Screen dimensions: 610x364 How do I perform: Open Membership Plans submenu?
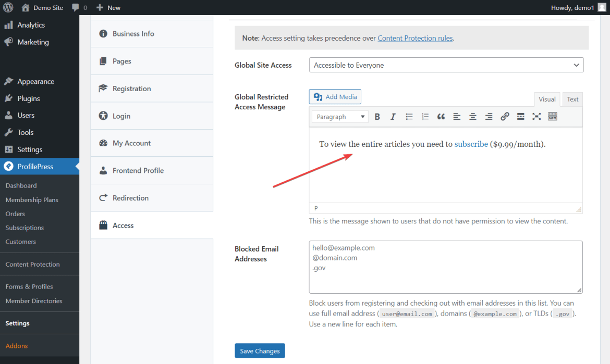pyautogui.click(x=32, y=199)
